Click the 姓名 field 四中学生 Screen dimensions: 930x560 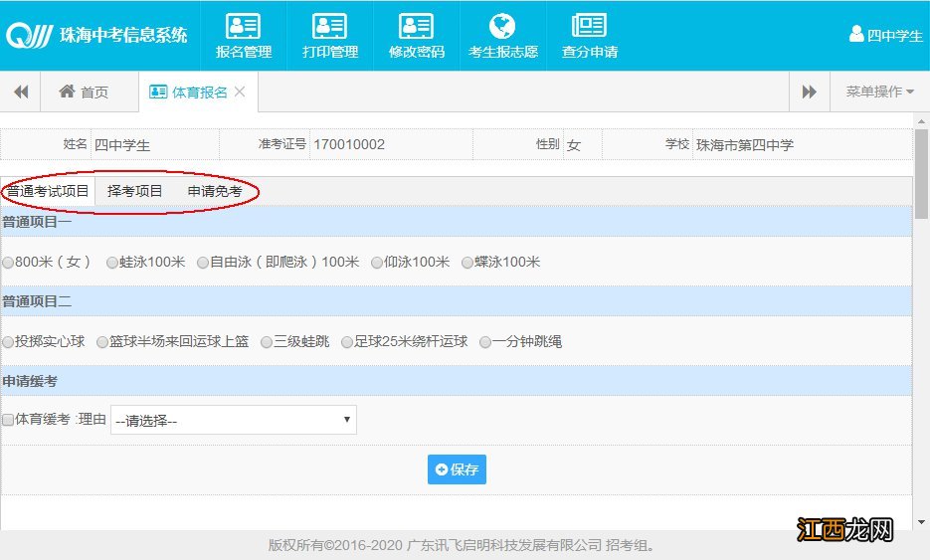tap(155, 145)
